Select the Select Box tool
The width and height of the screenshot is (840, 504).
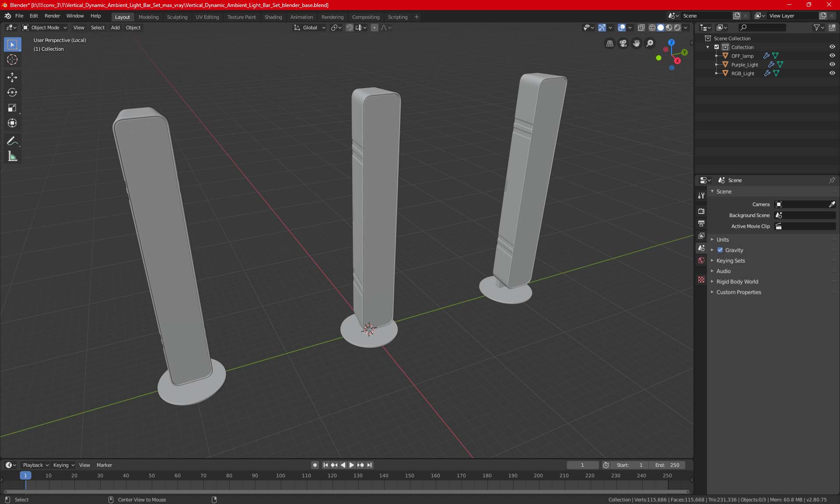coord(12,45)
